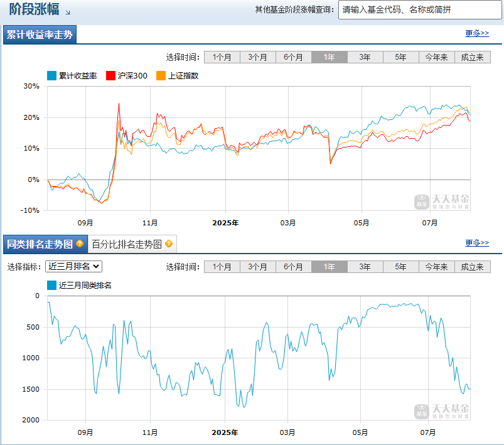Select 1年 in the 累计收益率走势 chart
The image size is (504, 445).
330,57
